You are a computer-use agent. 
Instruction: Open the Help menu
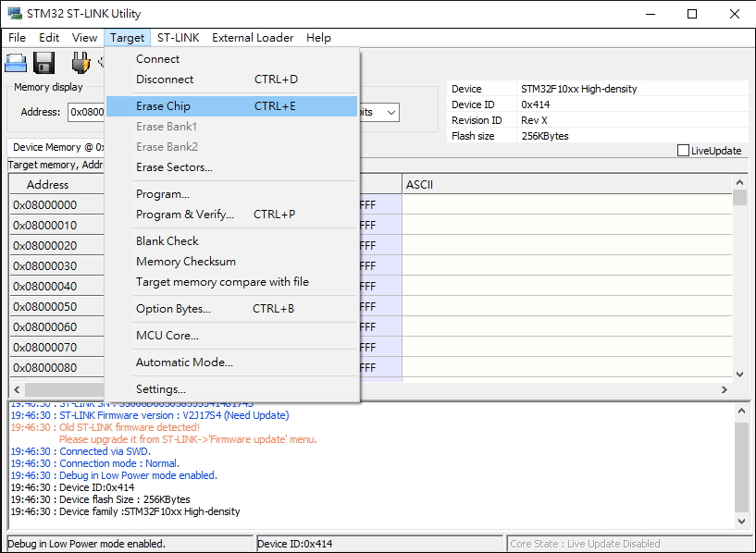tap(318, 38)
